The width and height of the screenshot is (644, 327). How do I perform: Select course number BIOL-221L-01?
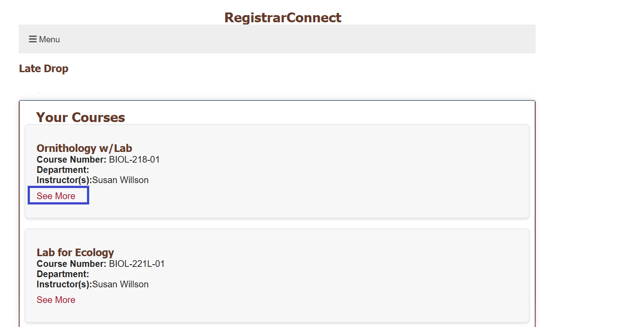(137, 264)
